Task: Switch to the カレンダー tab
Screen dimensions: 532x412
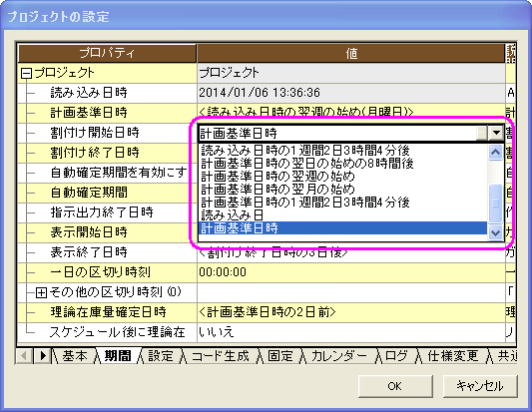Action: [x=339, y=356]
